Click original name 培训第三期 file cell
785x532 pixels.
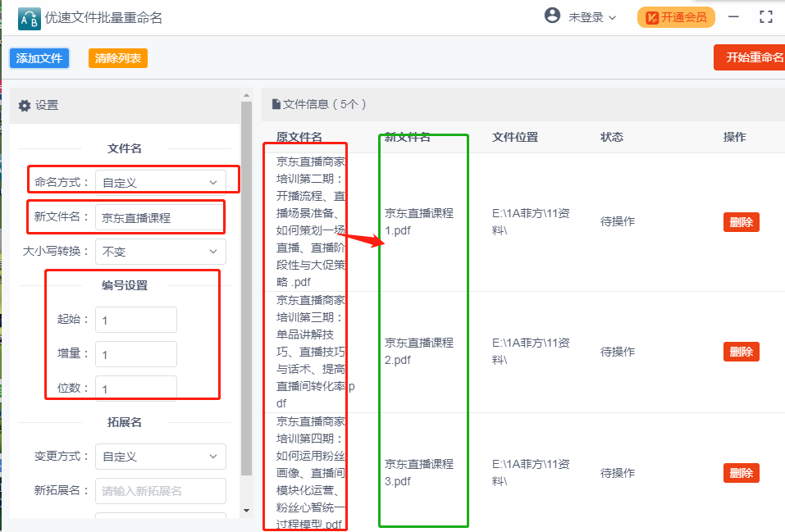(x=315, y=352)
